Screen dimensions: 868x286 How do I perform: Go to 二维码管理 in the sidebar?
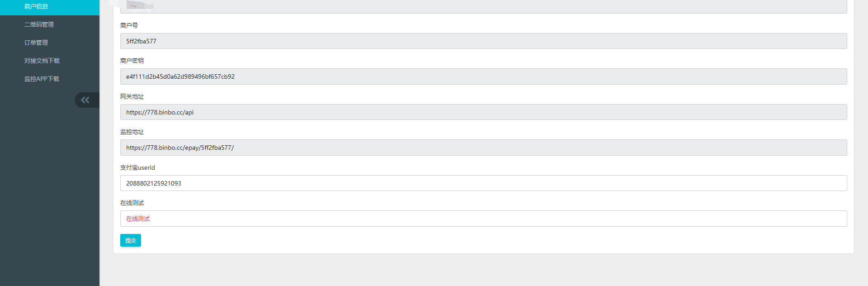click(39, 24)
